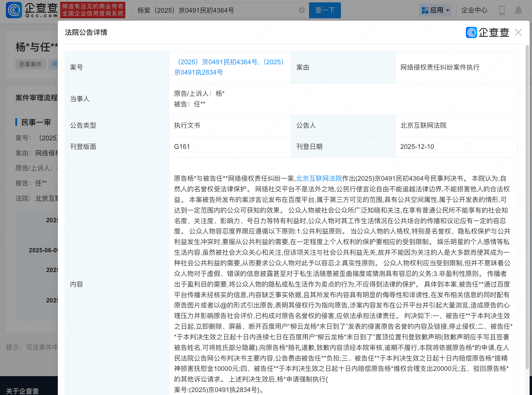Close the 法院公告详情 modal with the × icon
Viewport: 532px width, 395px height.
(518, 32)
